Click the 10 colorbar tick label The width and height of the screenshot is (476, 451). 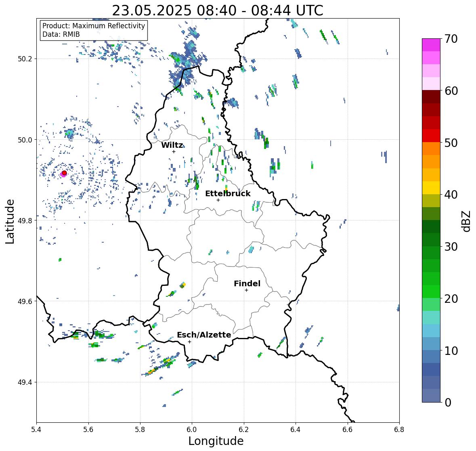click(x=451, y=350)
